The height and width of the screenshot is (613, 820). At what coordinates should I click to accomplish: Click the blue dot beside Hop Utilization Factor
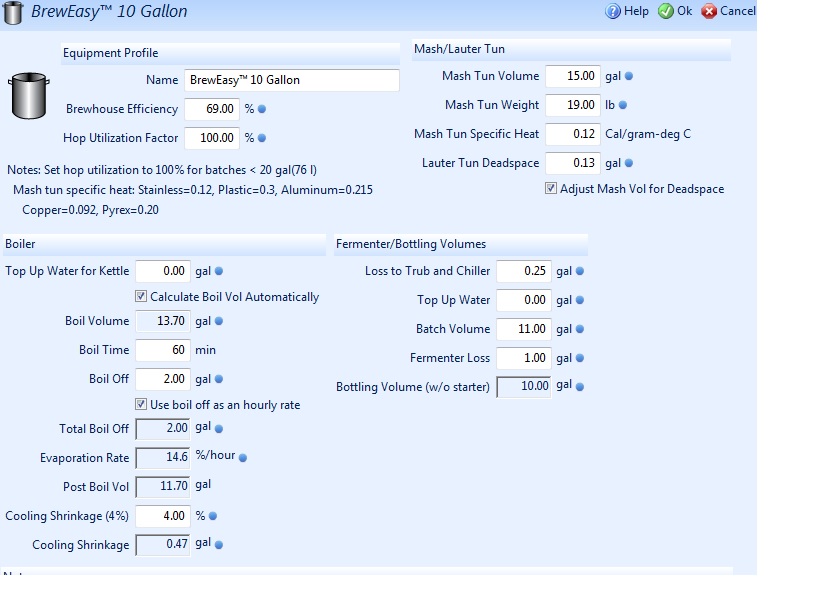(262, 138)
